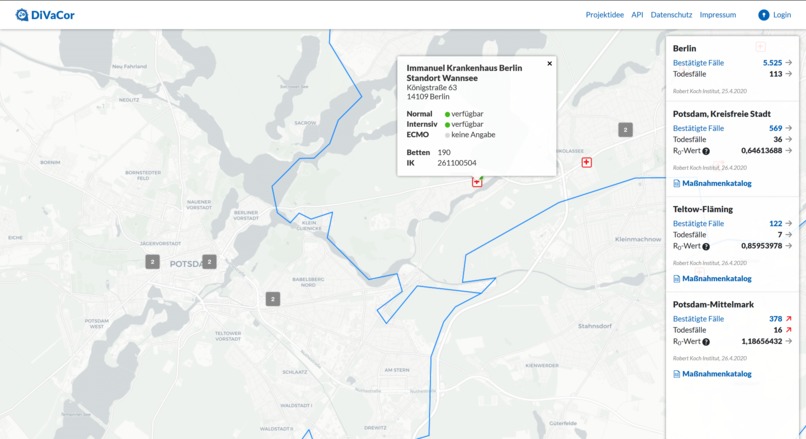This screenshot has width=806, height=439.
Task: Click the cluster marker 2 near Nikolassee
Action: (x=625, y=130)
